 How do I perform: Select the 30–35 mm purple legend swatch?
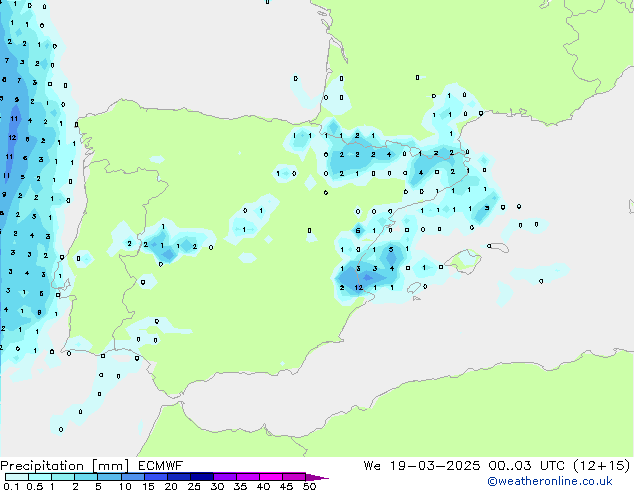pyautogui.click(x=225, y=477)
